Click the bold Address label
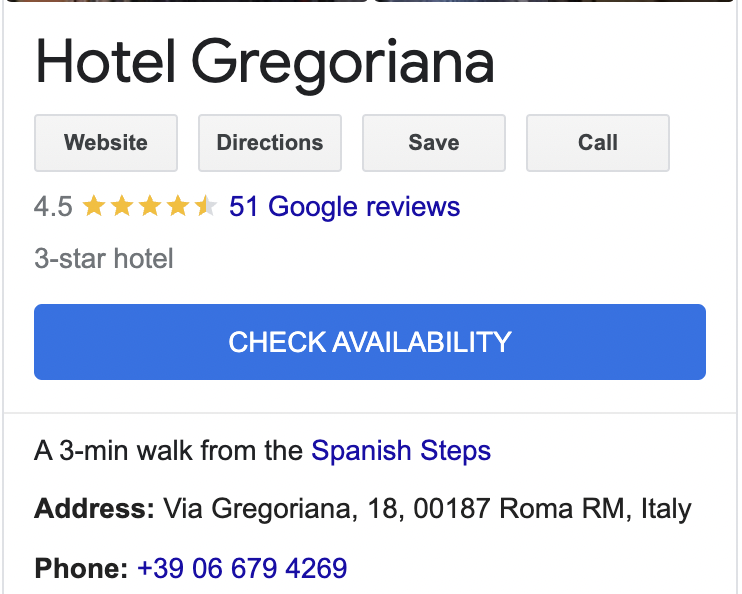This screenshot has width=742, height=594. coord(94,509)
